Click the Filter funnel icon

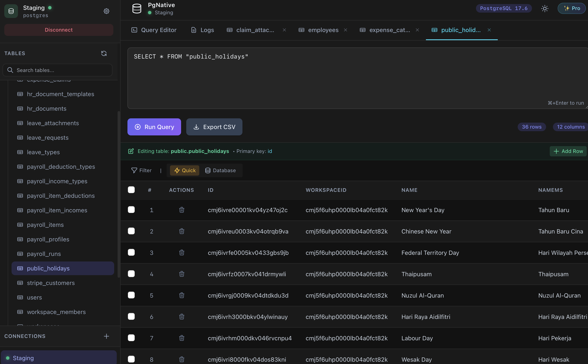point(134,170)
